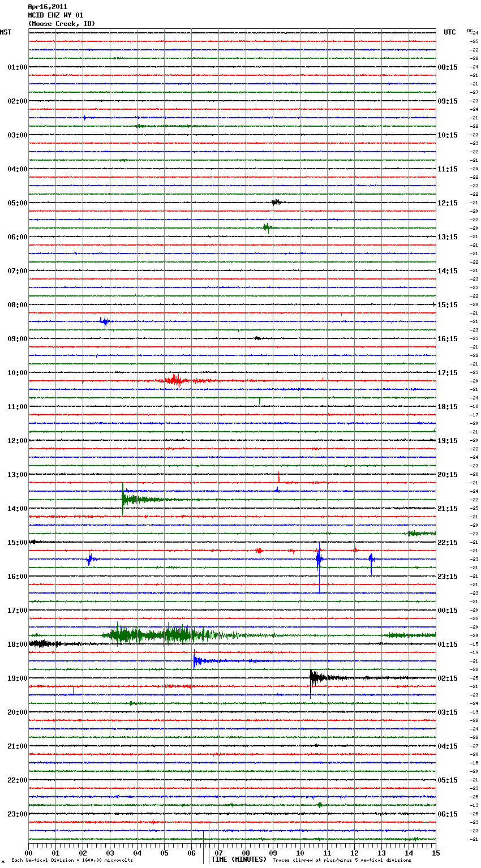
Task: Click the 09:15 UTC time label
Action: [448, 101]
